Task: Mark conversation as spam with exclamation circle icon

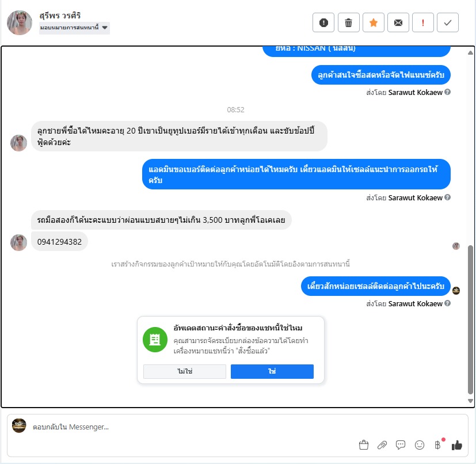Action: coord(323,22)
